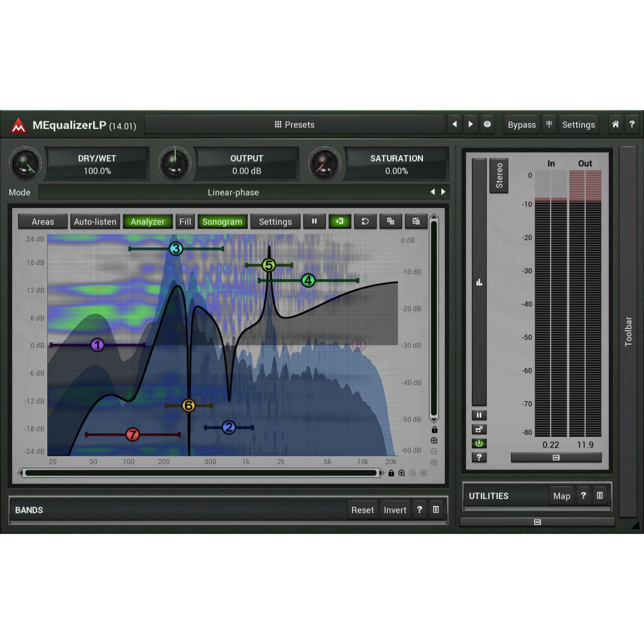Toggle the green highlighted equalizer toolbar icon

(340, 222)
